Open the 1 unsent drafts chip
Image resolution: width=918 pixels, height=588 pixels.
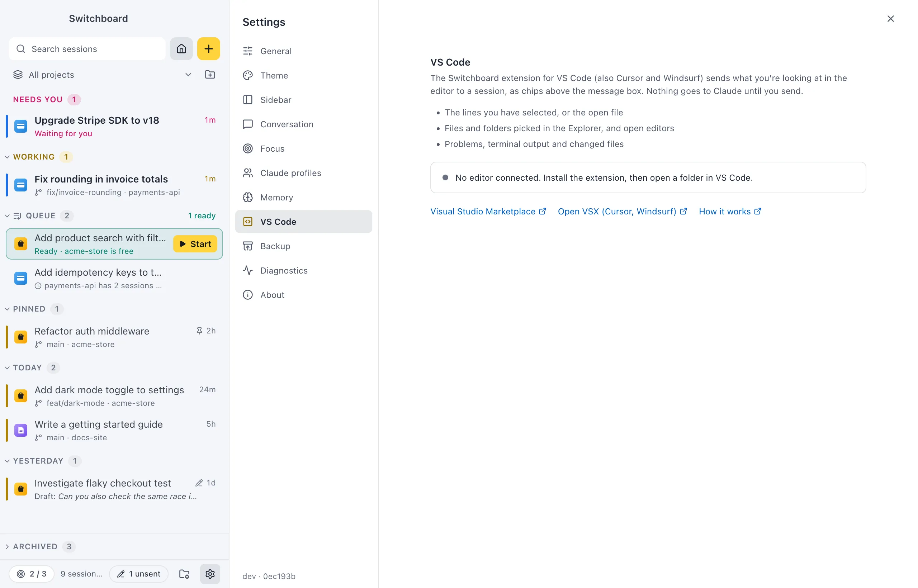(139, 574)
